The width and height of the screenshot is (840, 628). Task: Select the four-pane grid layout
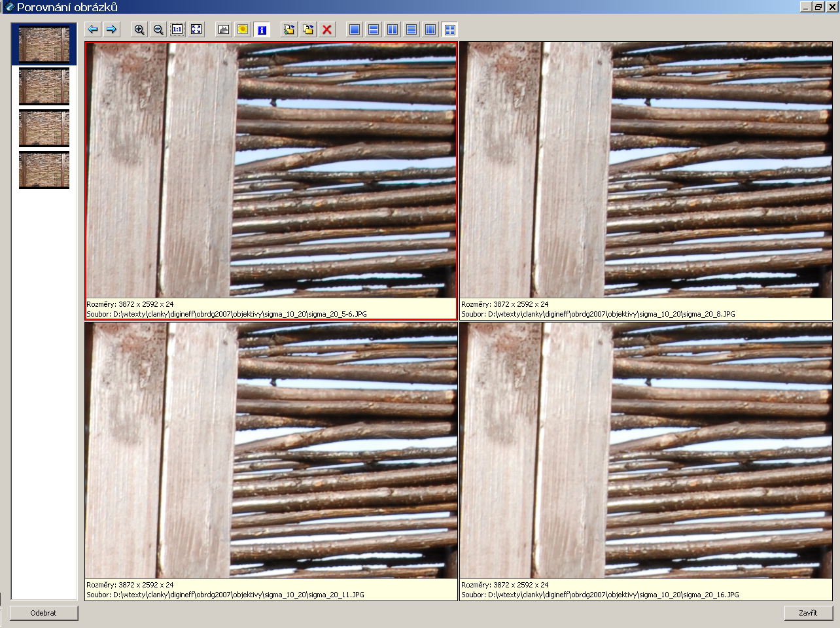[x=449, y=29]
